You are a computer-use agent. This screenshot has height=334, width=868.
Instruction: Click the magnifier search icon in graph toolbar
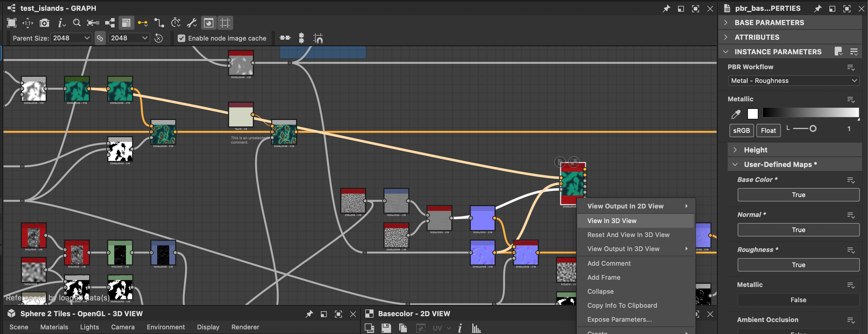[77, 23]
